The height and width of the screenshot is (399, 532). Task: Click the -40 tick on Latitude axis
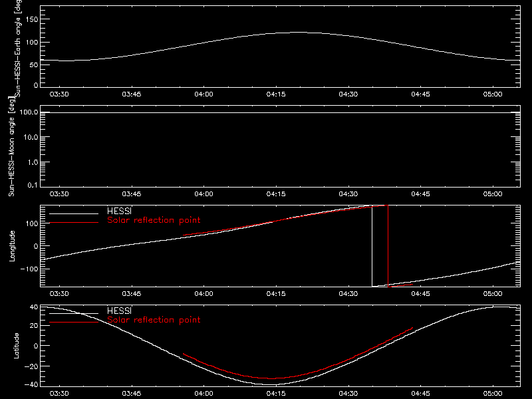pyautogui.click(x=32, y=385)
